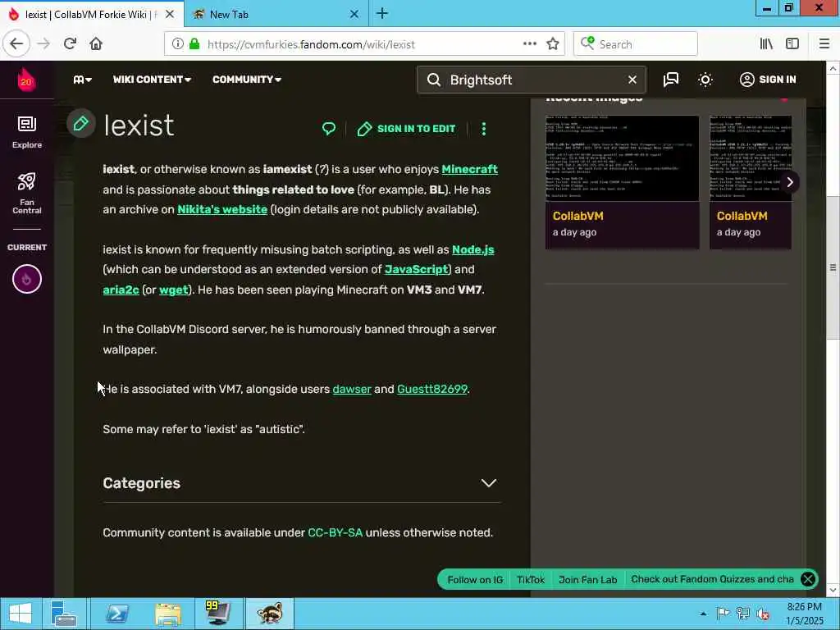Open the three-dot page actions menu
The height and width of the screenshot is (630, 840).
(x=484, y=129)
